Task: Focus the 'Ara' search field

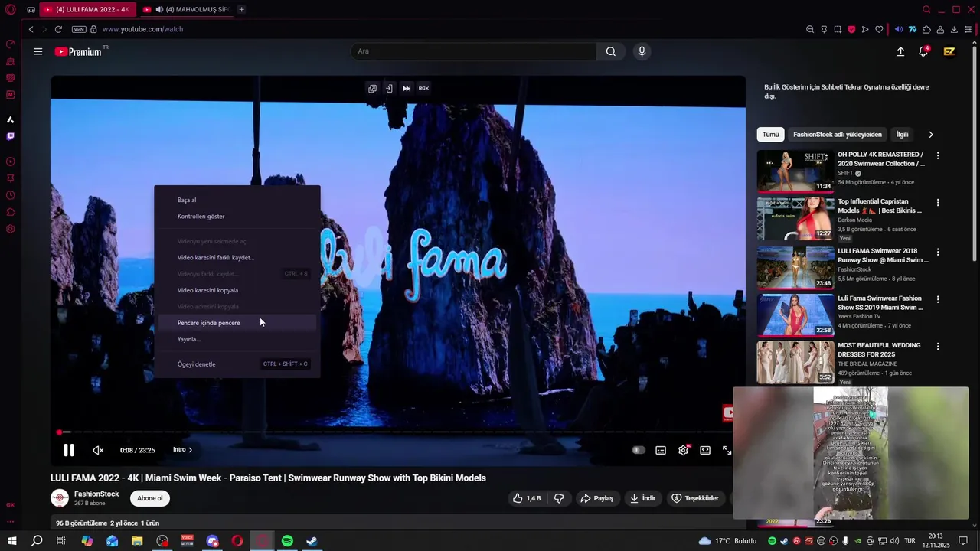Action: click(x=473, y=51)
